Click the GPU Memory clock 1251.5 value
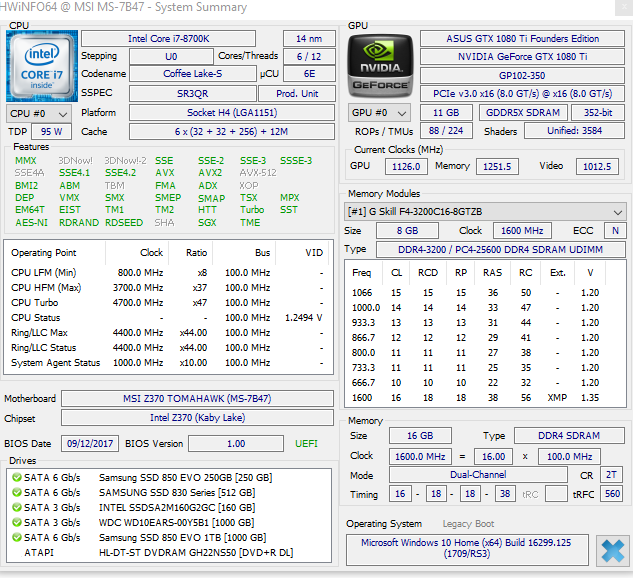Viewport: 633px width, 578px height. pyautogui.click(x=497, y=166)
